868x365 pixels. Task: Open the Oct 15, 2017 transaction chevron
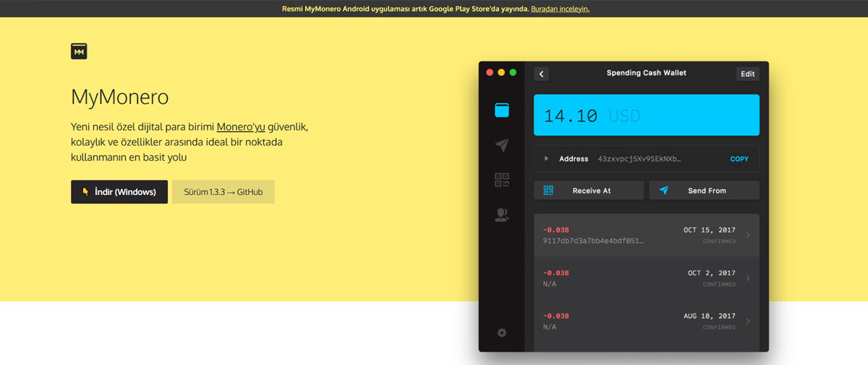click(747, 235)
